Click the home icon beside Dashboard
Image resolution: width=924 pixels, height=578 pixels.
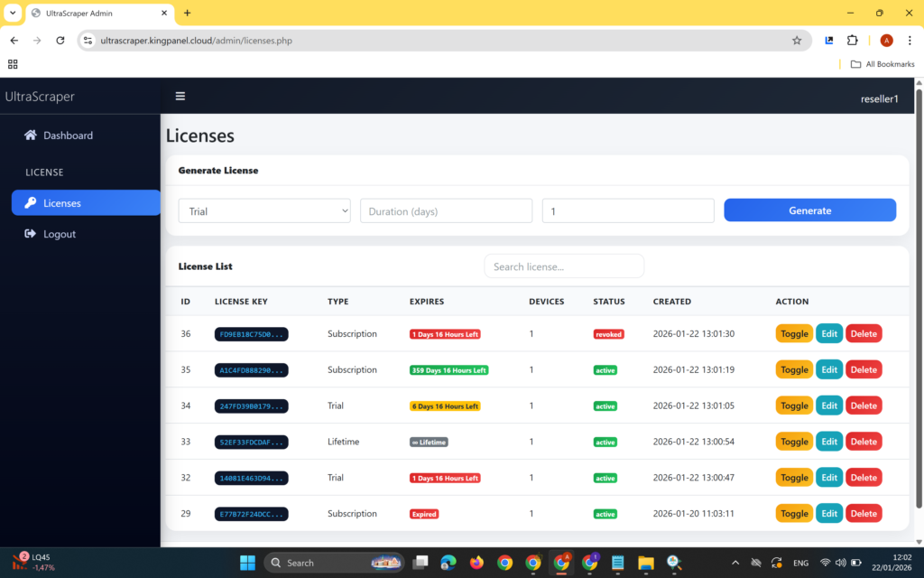click(x=30, y=135)
